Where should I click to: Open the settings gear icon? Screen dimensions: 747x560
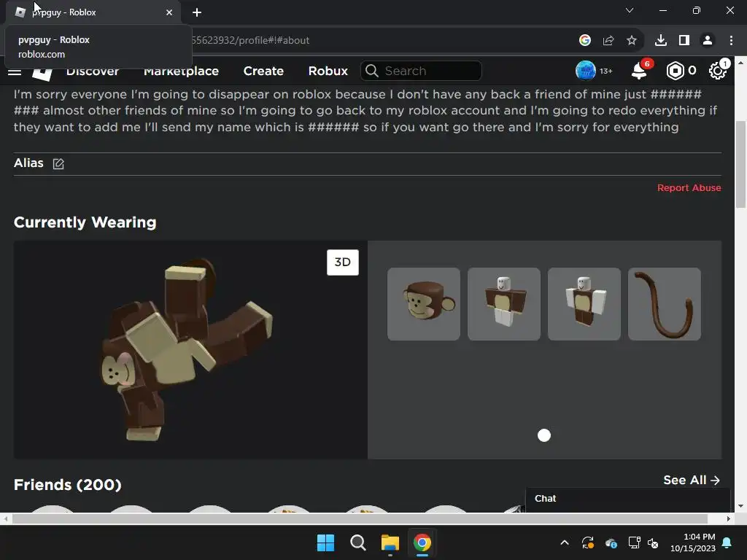717,71
